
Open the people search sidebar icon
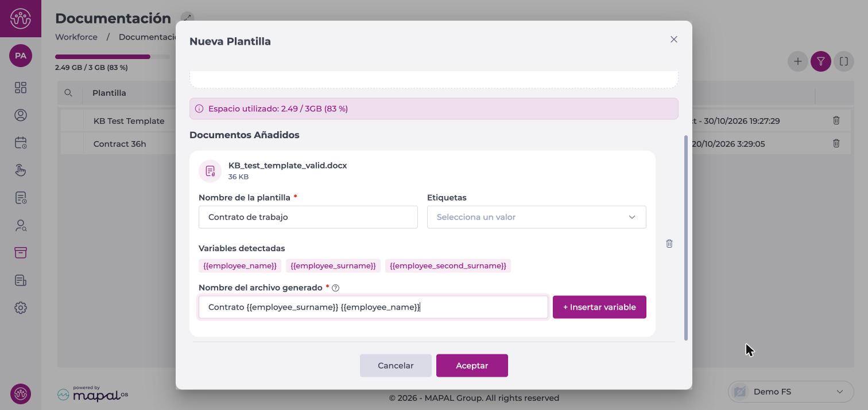(x=21, y=225)
